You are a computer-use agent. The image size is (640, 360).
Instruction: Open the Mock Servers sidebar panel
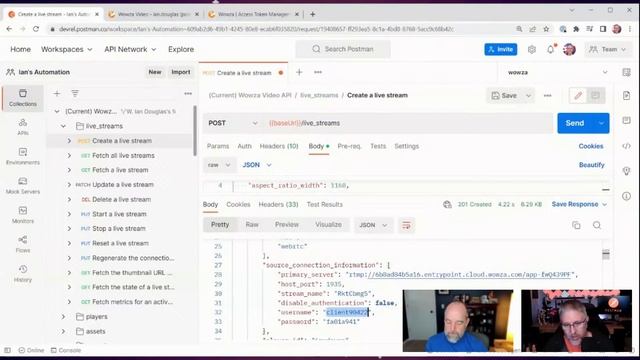pyautogui.click(x=23, y=186)
